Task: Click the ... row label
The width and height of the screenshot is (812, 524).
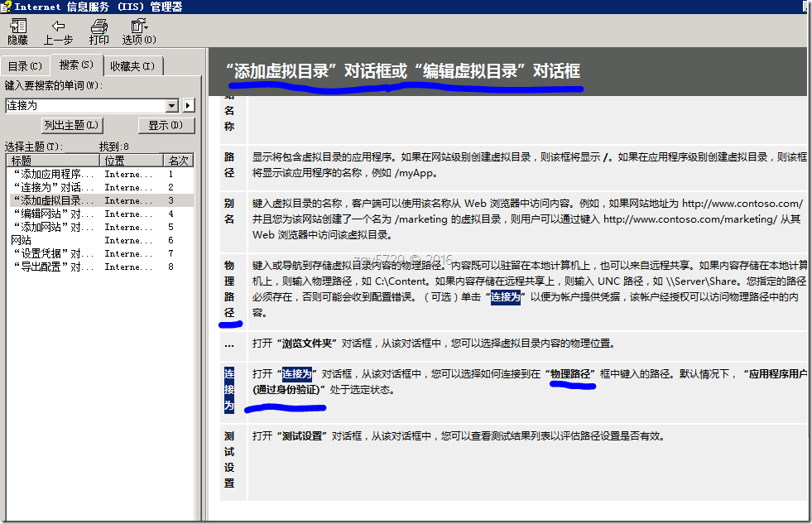Action: pos(229,344)
